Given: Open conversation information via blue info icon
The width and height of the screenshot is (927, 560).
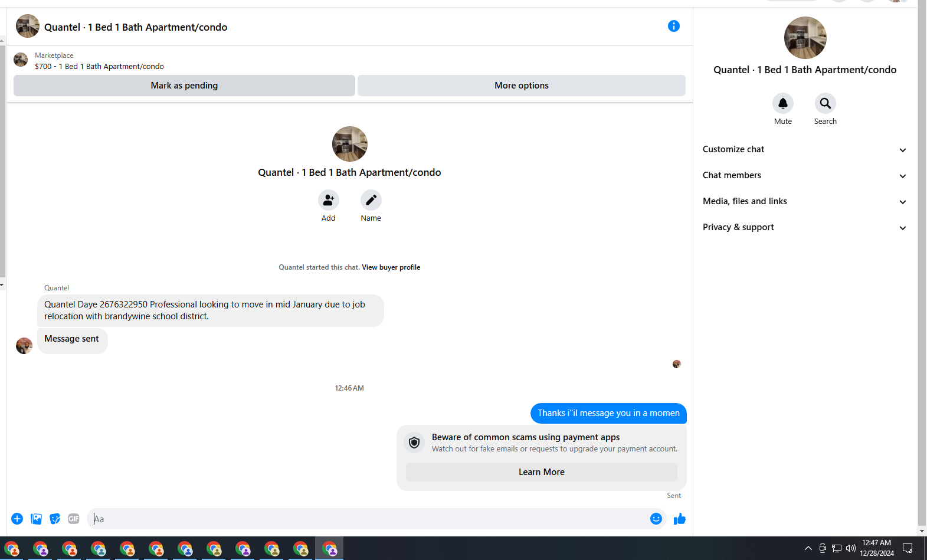Looking at the screenshot, I should 673,26.
